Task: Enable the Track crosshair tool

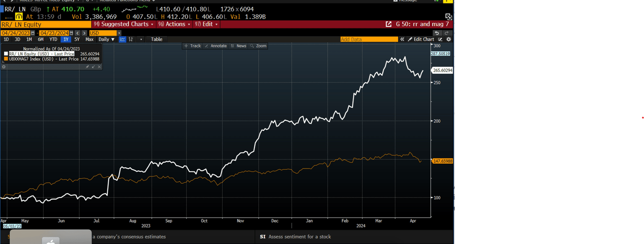Action: pyautogui.click(x=192, y=46)
